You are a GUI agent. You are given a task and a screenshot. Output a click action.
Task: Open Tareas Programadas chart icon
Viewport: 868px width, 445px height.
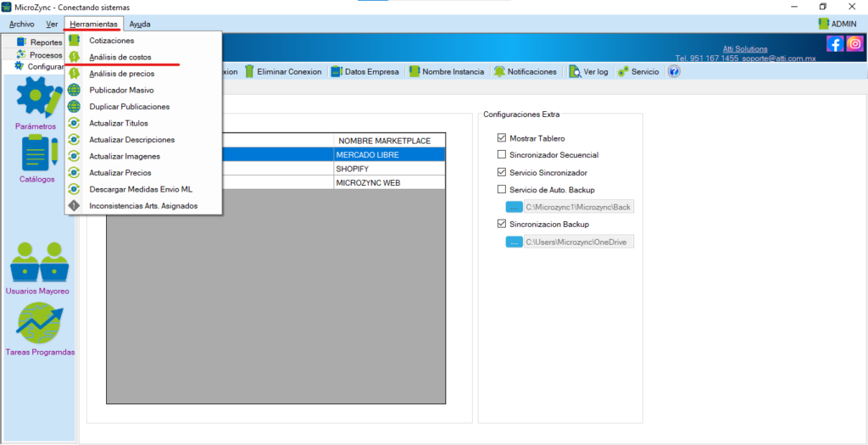39,322
